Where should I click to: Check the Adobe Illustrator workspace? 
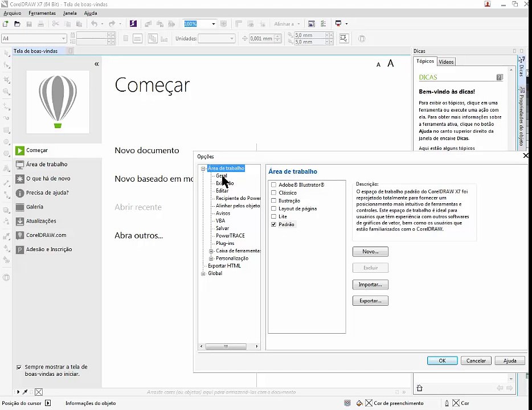[x=273, y=185]
